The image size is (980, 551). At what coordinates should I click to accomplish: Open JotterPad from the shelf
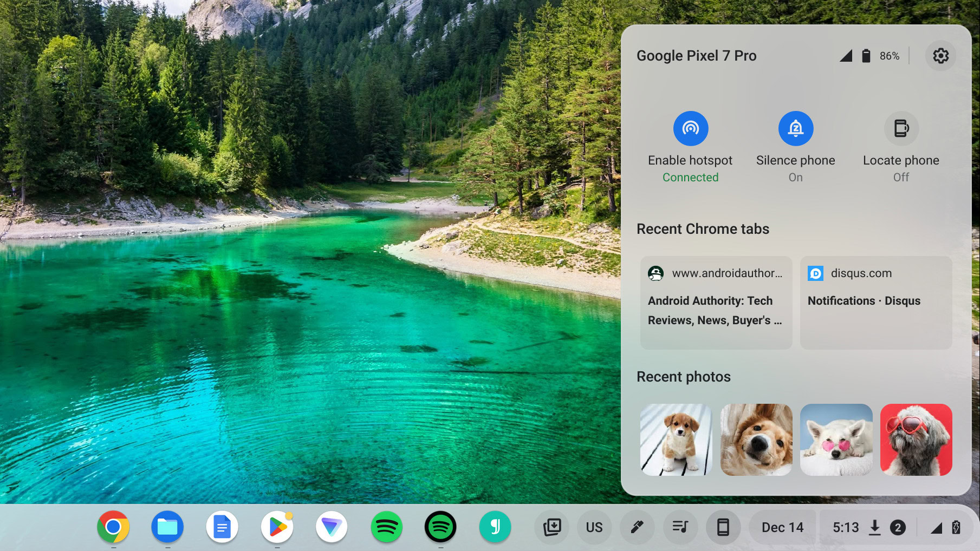pyautogui.click(x=495, y=527)
